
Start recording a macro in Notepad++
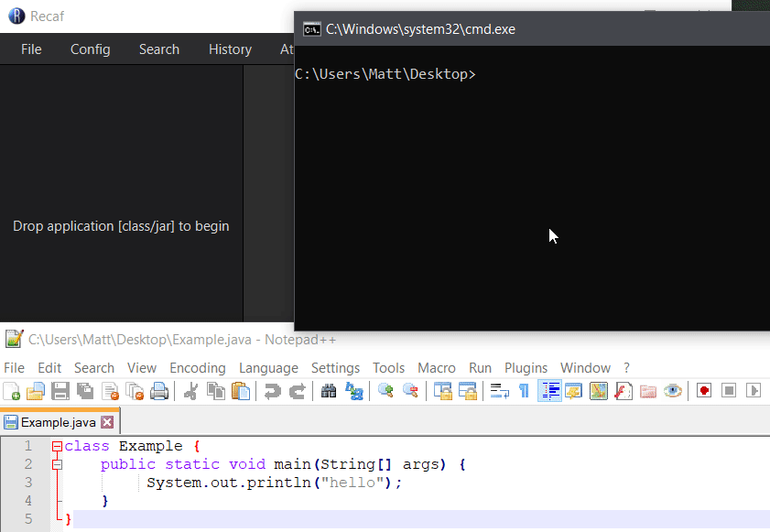click(703, 391)
